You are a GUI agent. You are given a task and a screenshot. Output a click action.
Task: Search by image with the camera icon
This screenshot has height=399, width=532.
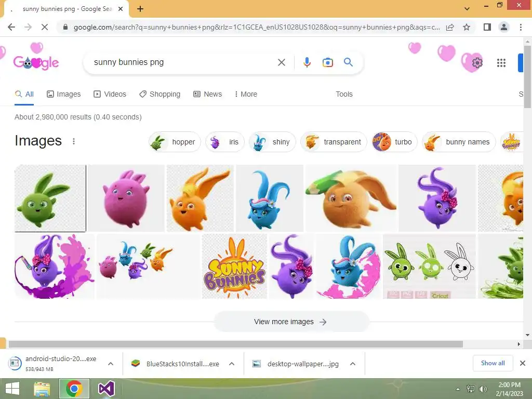pyautogui.click(x=327, y=62)
